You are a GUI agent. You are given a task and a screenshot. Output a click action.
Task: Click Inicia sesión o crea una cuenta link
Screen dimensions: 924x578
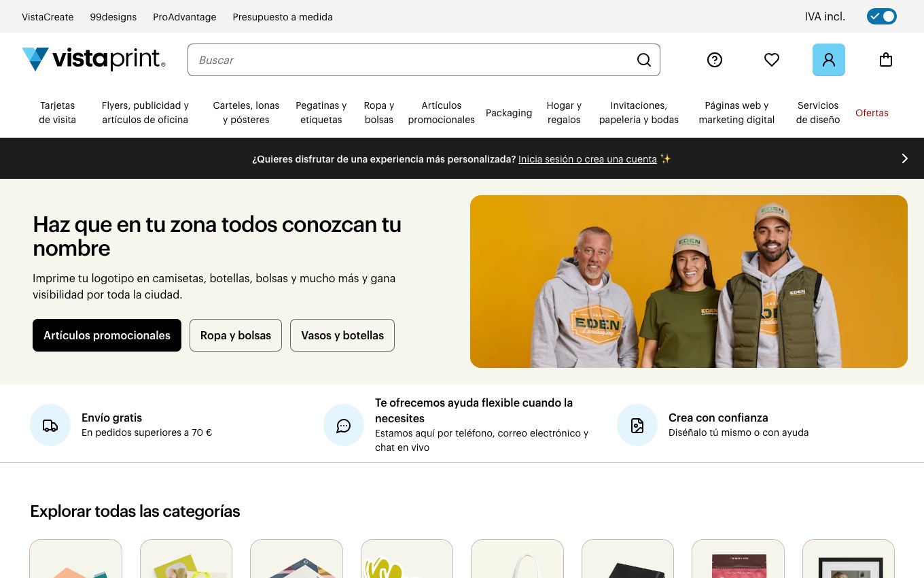point(588,158)
